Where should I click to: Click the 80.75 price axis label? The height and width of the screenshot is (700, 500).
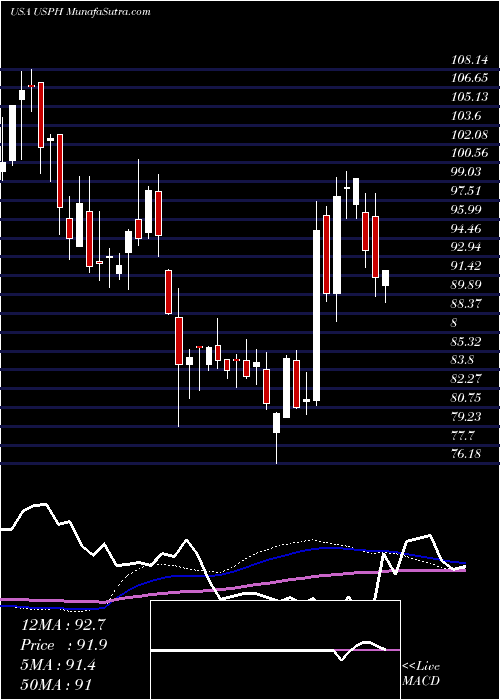pyautogui.click(x=467, y=398)
